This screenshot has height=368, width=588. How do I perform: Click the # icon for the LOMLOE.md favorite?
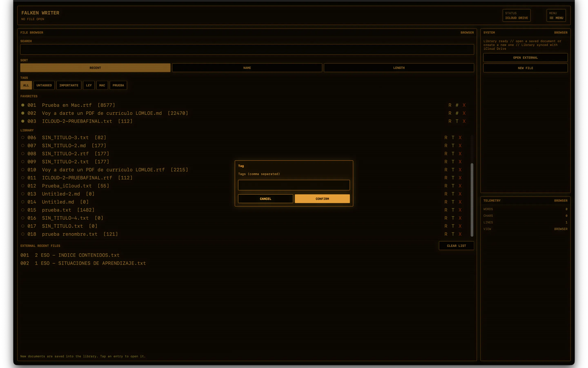coord(457,113)
